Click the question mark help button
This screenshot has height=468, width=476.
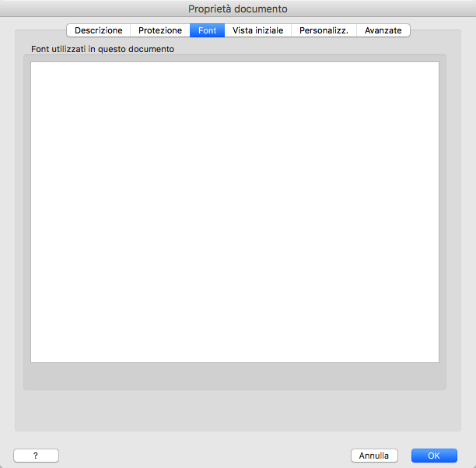pos(36,456)
